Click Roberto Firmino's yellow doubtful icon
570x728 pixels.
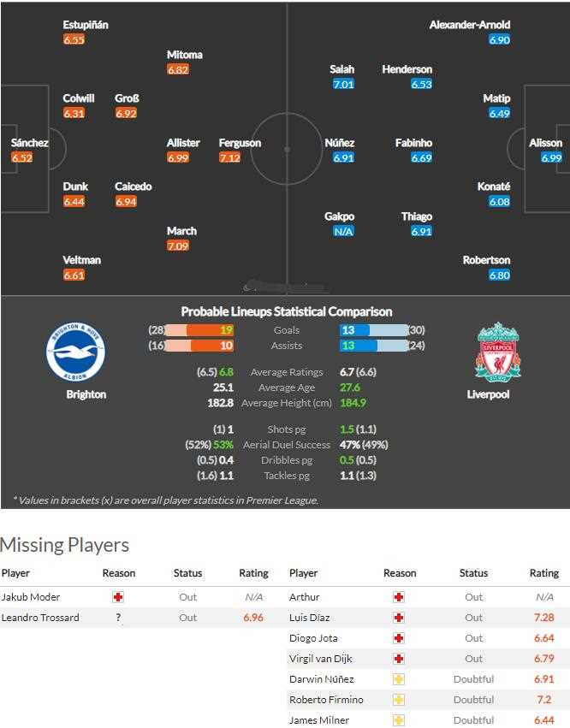point(399,700)
